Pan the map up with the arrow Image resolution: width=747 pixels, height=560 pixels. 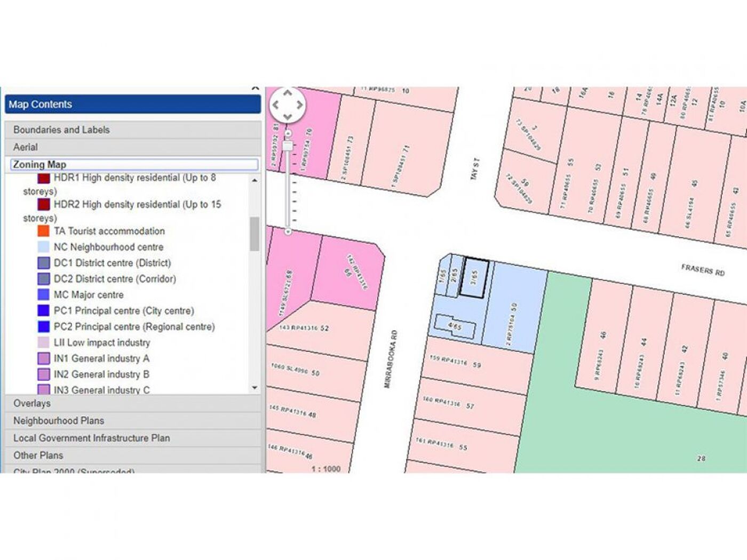[x=288, y=93]
